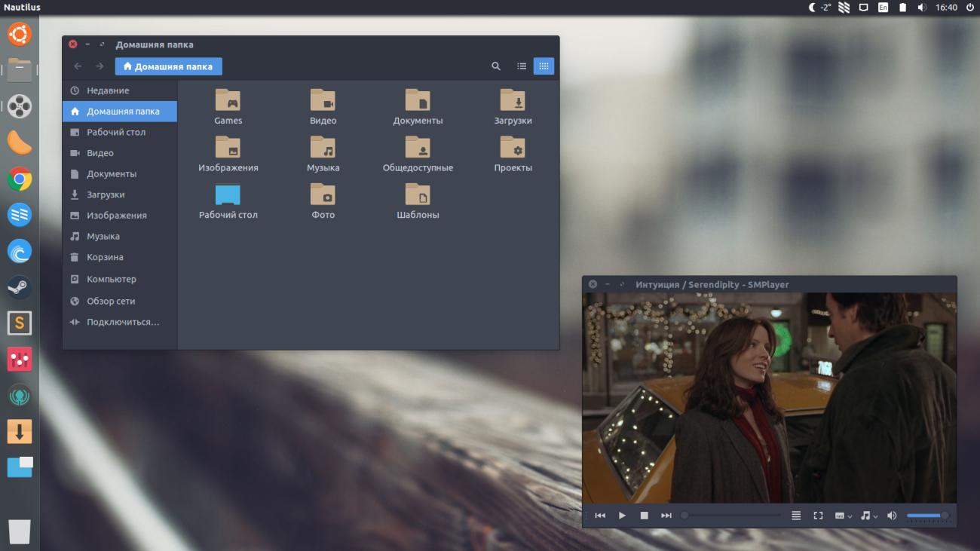This screenshot has width=980, height=551.
Task: Open the weather indicator showing -2°
Action: [x=819, y=8]
